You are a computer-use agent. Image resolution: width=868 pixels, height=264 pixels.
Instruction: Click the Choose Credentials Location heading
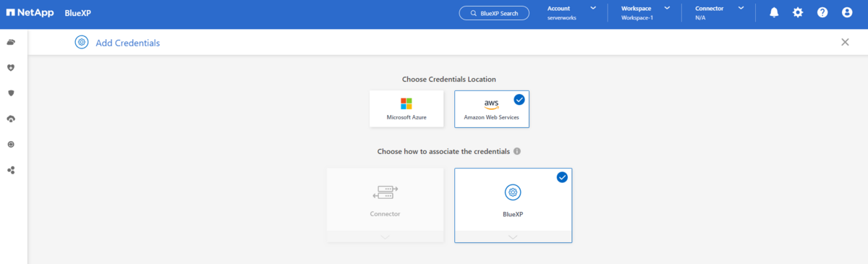[x=449, y=79]
